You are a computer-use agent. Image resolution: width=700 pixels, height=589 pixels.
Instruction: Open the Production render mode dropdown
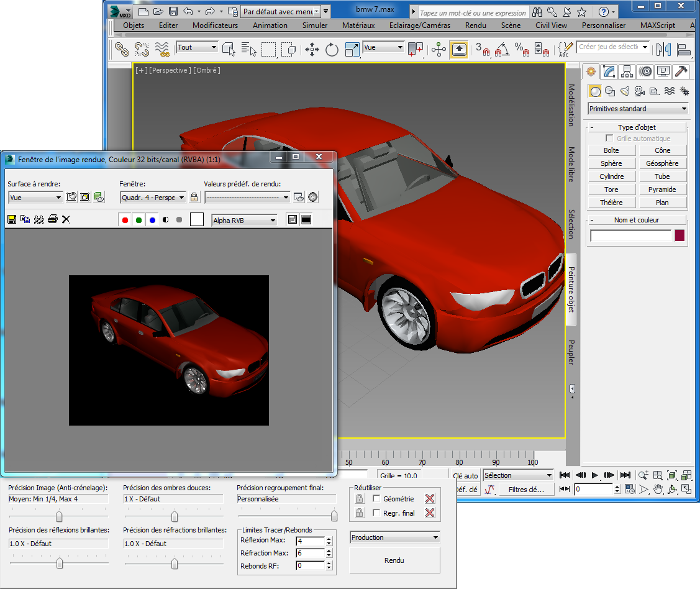point(394,537)
